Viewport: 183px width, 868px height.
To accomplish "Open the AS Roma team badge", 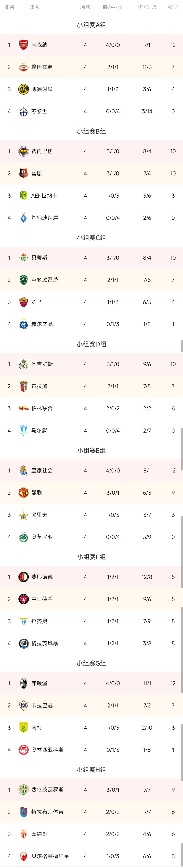I will click(23, 302).
